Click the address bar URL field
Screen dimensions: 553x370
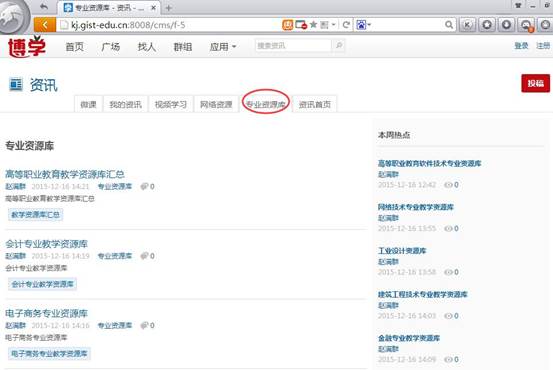click(x=169, y=25)
